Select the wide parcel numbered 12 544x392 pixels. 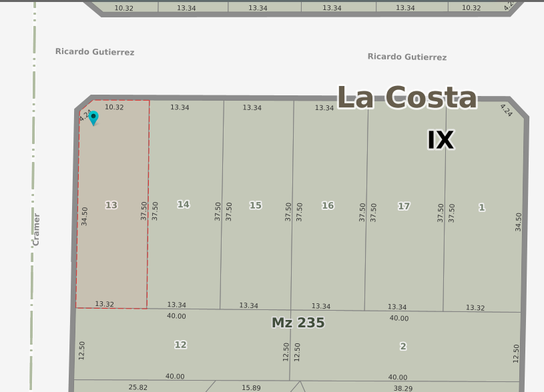point(180,345)
